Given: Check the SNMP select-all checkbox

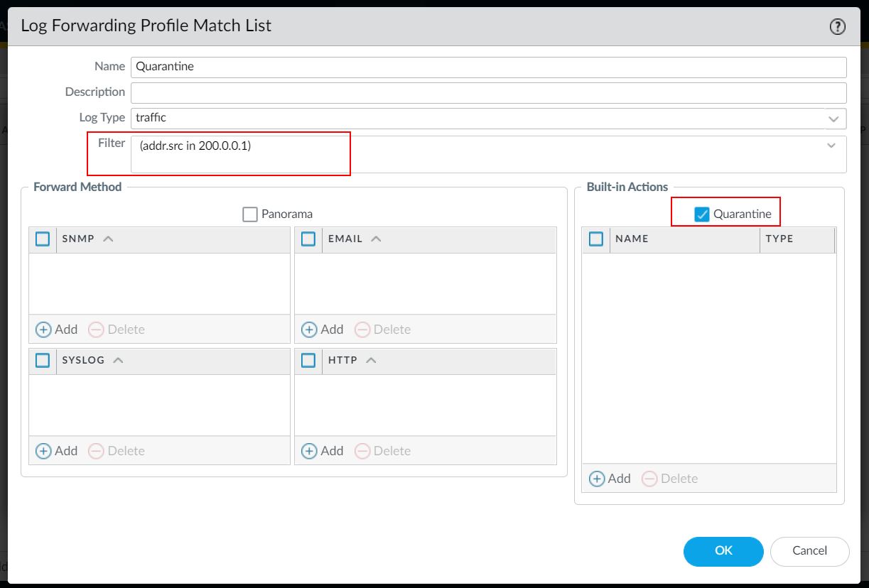Looking at the screenshot, I should pos(43,239).
